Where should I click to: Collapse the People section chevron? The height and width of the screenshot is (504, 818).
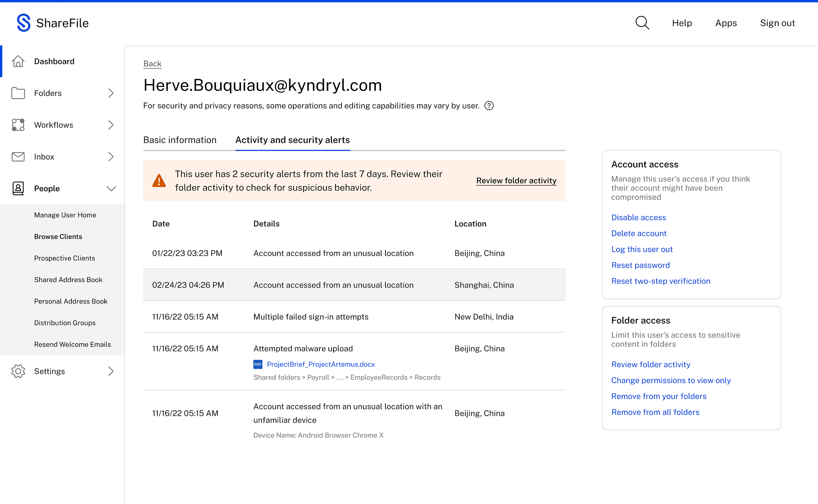click(x=111, y=188)
